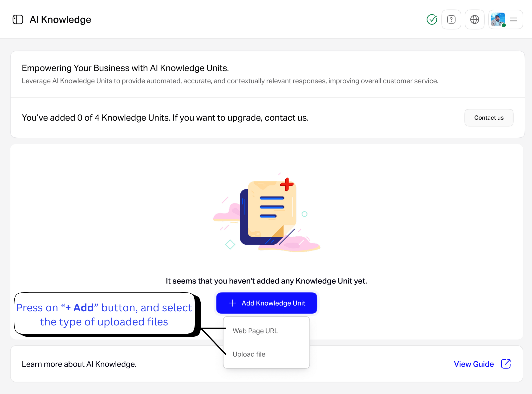
Task: Click the '0 of 4 Knowledge Units' message
Action: click(x=165, y=118)
